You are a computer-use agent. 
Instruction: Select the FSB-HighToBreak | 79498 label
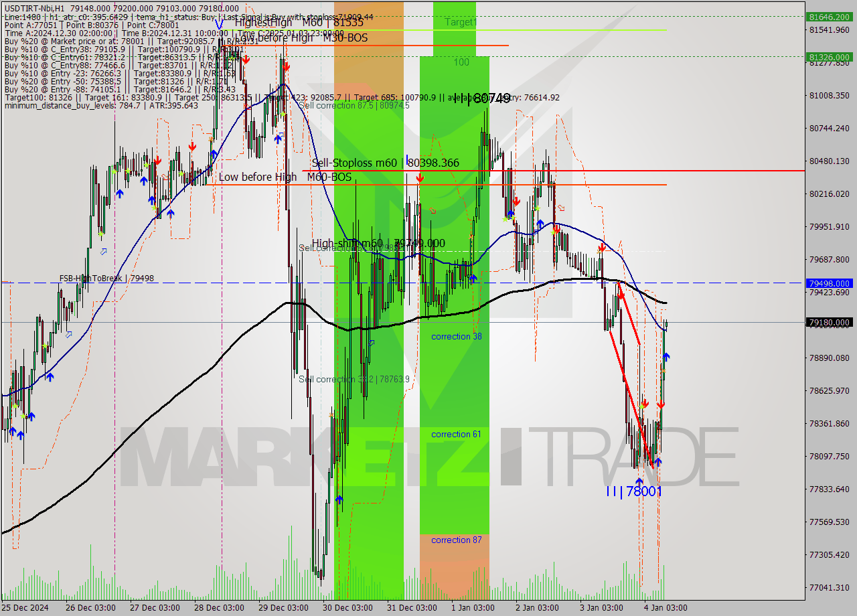click(106, 278)
